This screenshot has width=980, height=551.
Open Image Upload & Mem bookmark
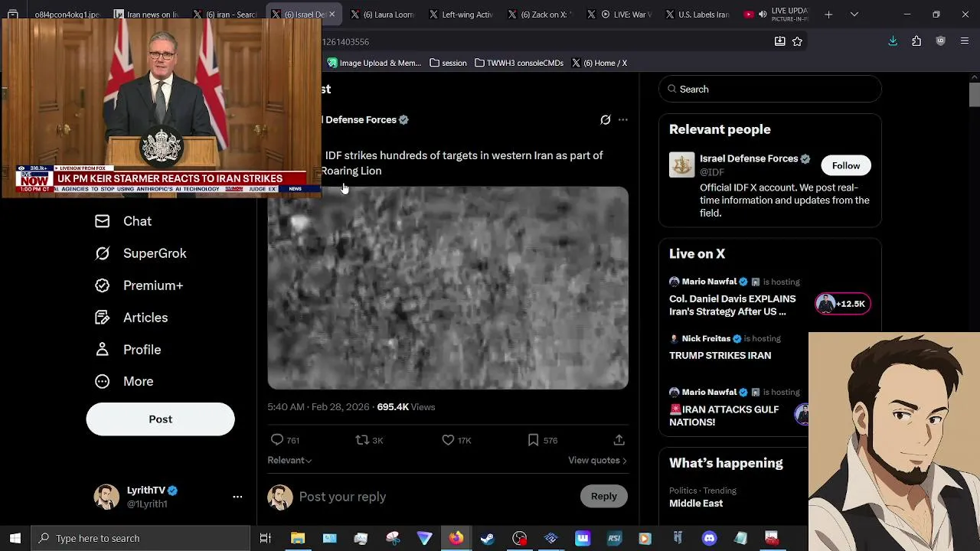tap(374, 63)
